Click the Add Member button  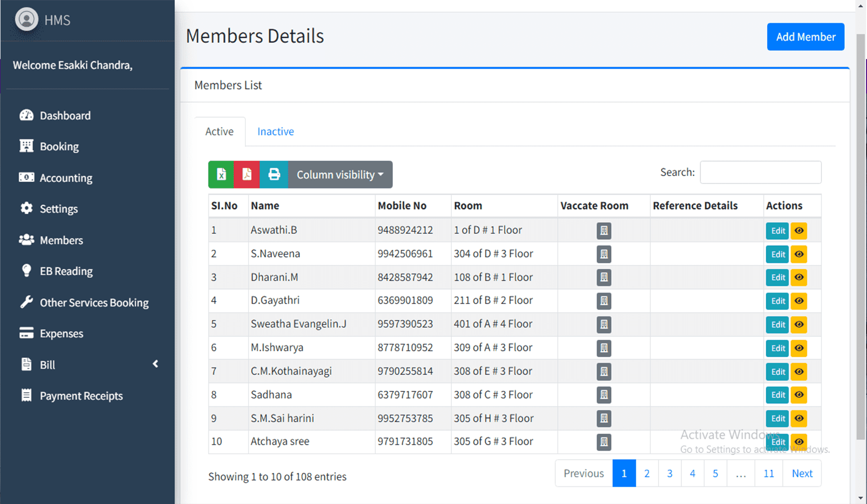(x=806, y=37)
